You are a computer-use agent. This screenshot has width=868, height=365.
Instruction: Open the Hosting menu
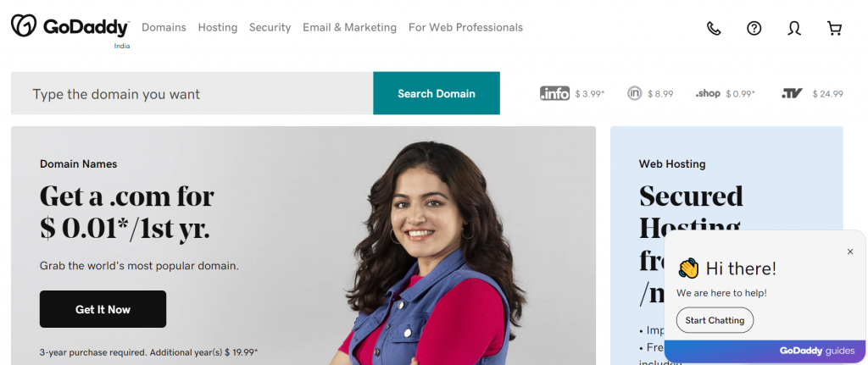218,27
